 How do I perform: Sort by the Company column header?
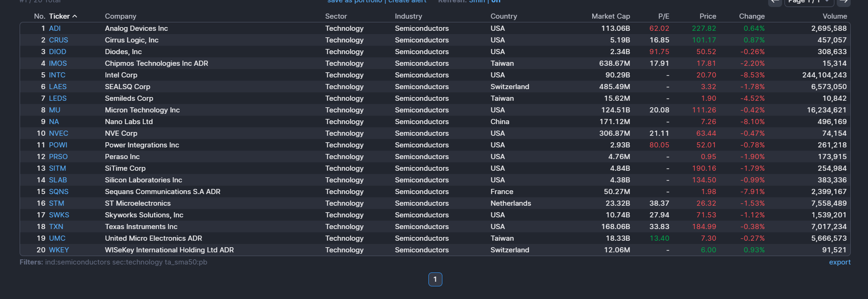pyautogui.click(x=120, y=16)
